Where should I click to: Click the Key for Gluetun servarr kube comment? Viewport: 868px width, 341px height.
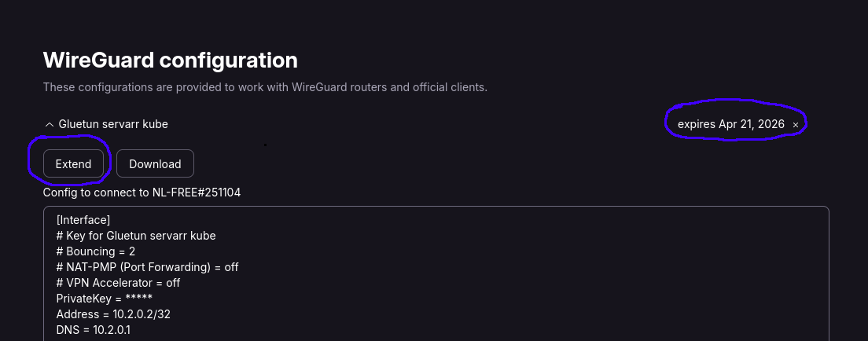[136, 235]
